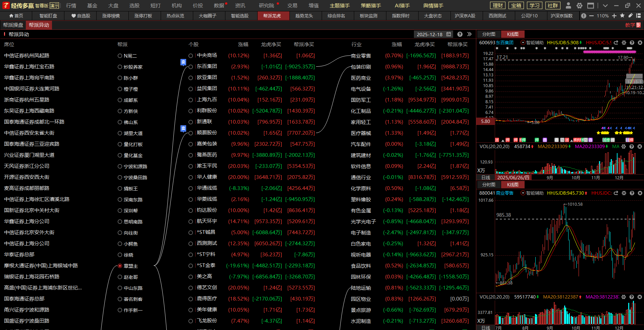Open the red 教学 tutorial link
The height and width of the screenshot is (330, 644).
(633, 25)
